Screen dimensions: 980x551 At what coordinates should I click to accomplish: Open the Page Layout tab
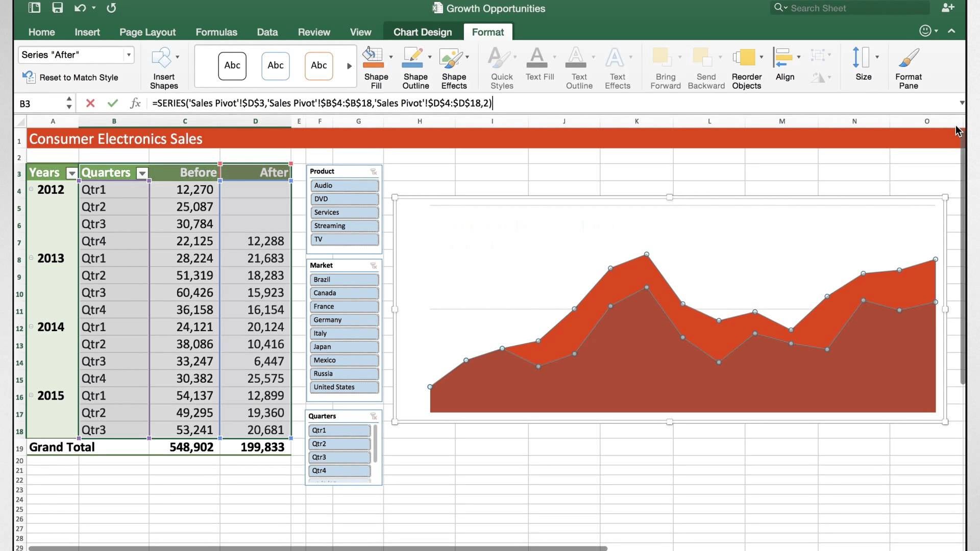pos(147,32)
